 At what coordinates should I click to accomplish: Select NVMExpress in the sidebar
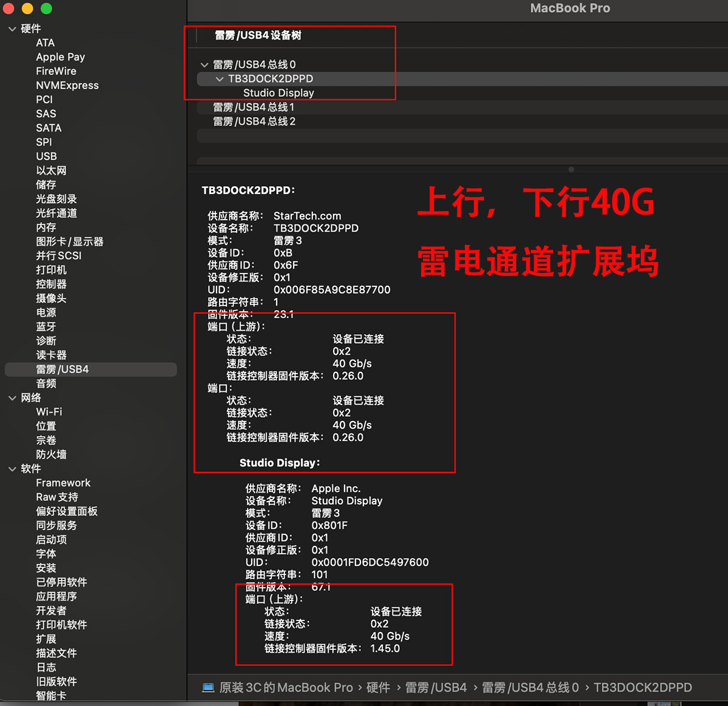tap(67, 86)
